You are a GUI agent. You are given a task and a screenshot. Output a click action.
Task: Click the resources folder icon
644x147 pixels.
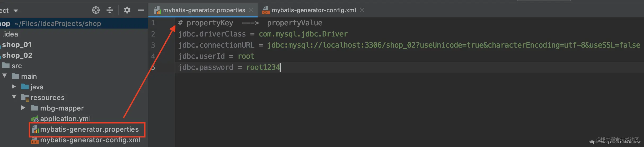point(25,98)
